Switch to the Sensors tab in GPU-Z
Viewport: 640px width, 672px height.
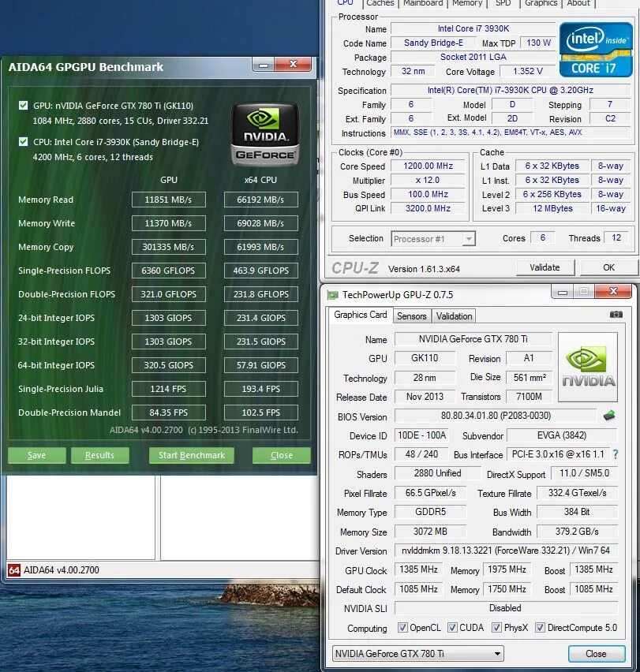411,316
